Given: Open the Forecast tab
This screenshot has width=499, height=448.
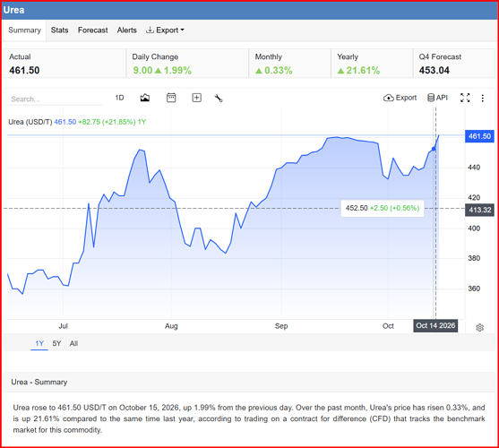Looking at the screenshot, I should pos(93,30).
